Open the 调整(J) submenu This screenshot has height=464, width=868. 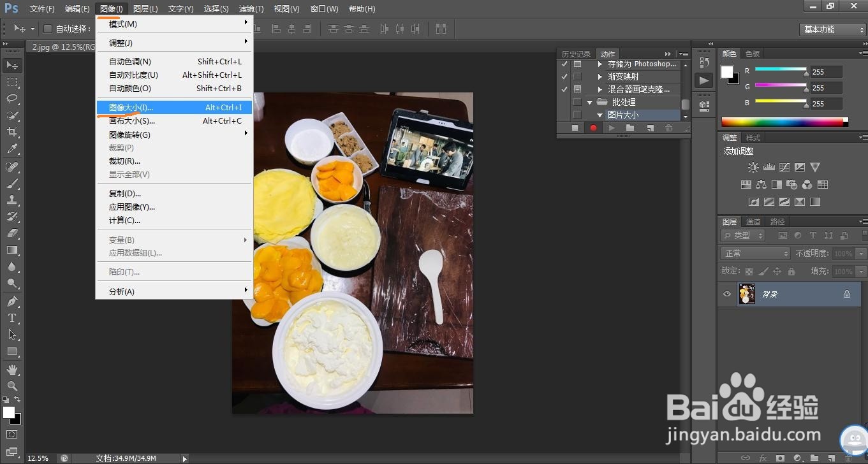point(174,43)
